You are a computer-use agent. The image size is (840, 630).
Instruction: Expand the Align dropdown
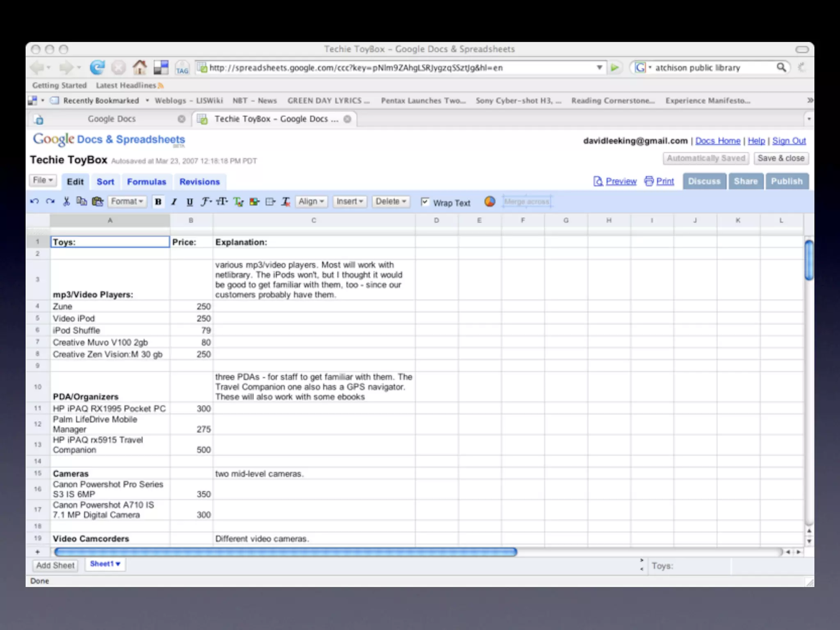(311, 201)
